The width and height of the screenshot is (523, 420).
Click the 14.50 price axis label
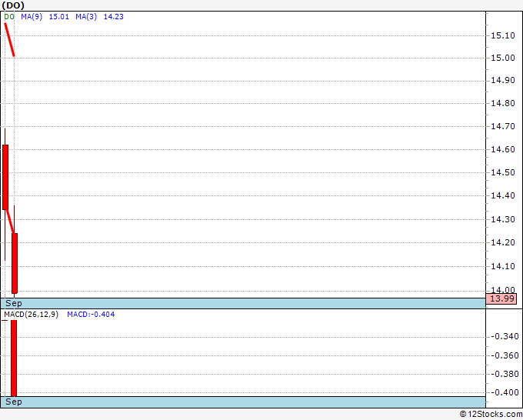503,172
